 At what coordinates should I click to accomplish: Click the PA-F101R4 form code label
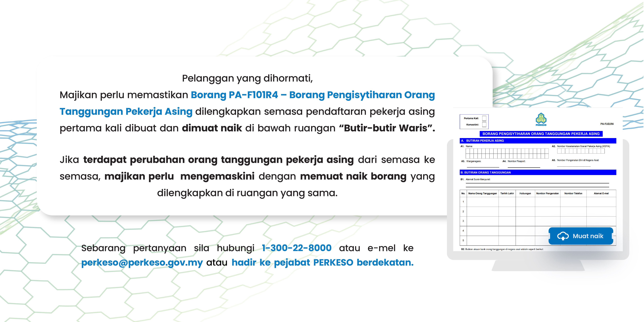coord(607,124)
